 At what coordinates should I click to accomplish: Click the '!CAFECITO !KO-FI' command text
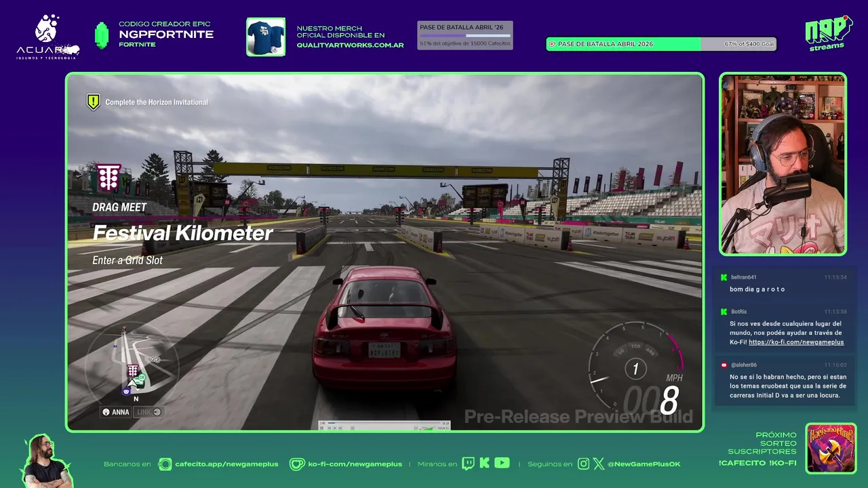tap(757, 463)
